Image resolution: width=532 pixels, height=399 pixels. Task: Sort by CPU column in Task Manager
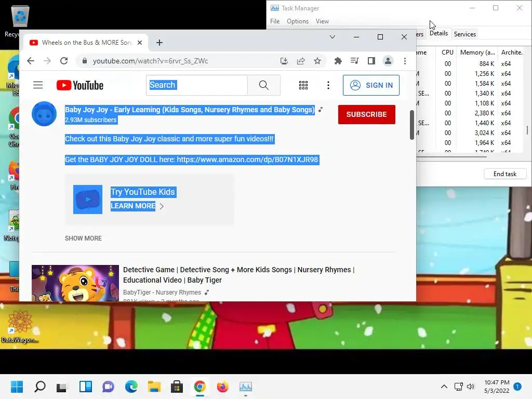point(447,52)
